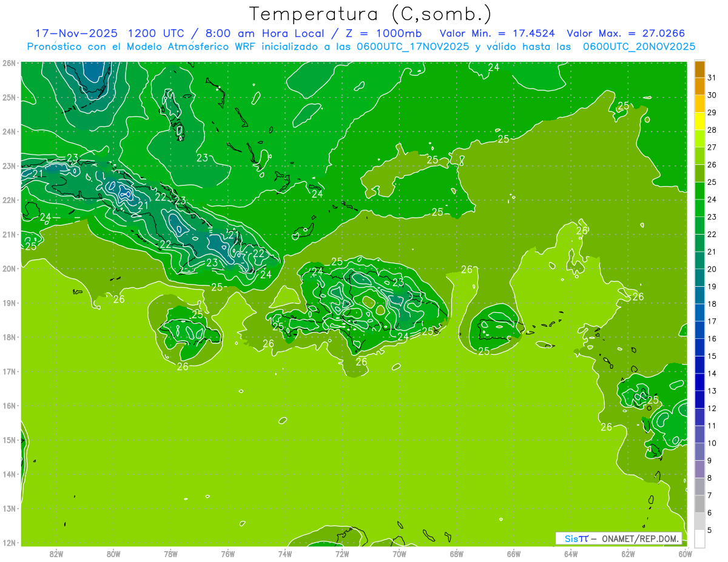Click the '76W' longitude axis label

[x=227, y=554]
